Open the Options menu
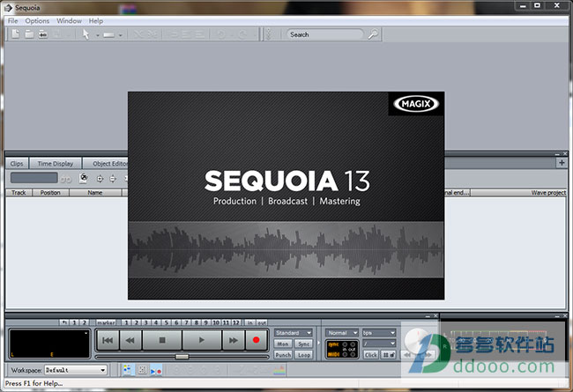This screenshot has height=392, width=573. [x=37, y=21]
